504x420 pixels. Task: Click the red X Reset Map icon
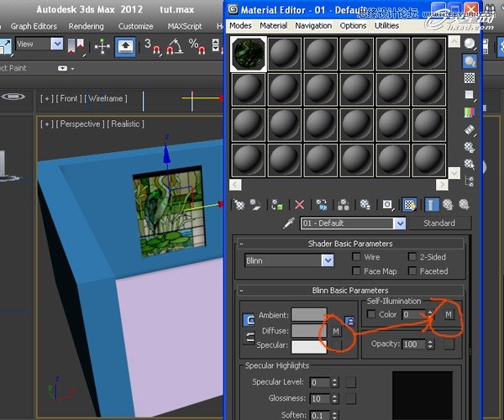[x=300, y=204]
